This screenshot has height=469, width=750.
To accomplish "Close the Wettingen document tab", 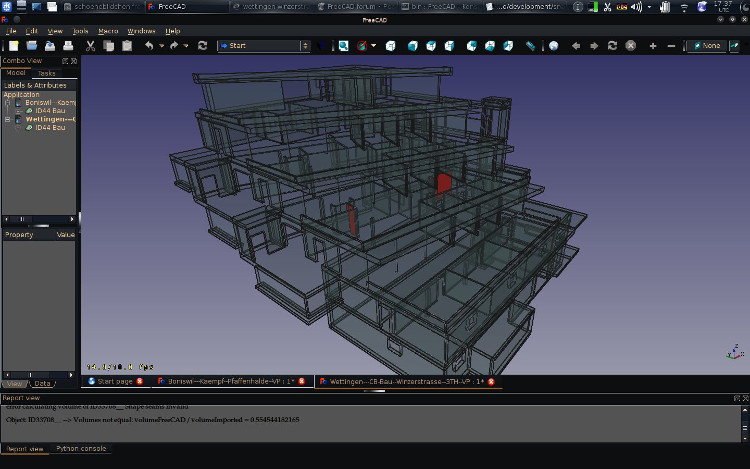I will click(x=491, y=381).
